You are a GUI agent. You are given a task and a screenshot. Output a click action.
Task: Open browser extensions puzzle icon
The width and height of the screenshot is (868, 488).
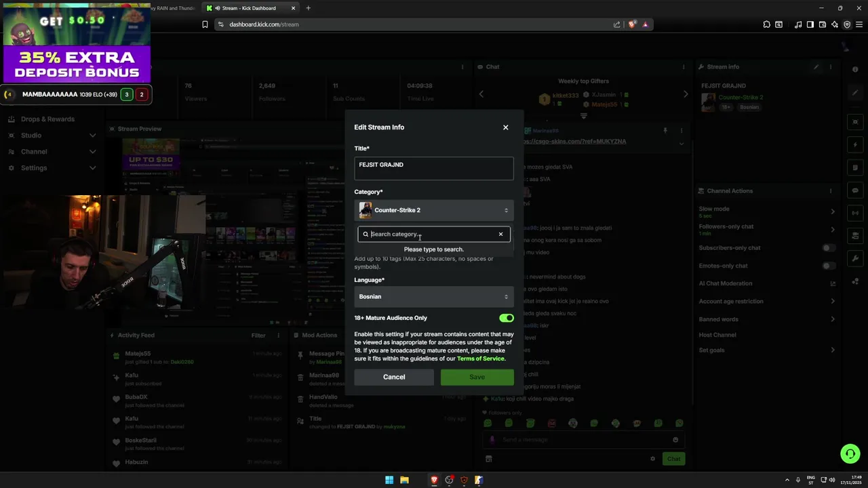(767, 24)
